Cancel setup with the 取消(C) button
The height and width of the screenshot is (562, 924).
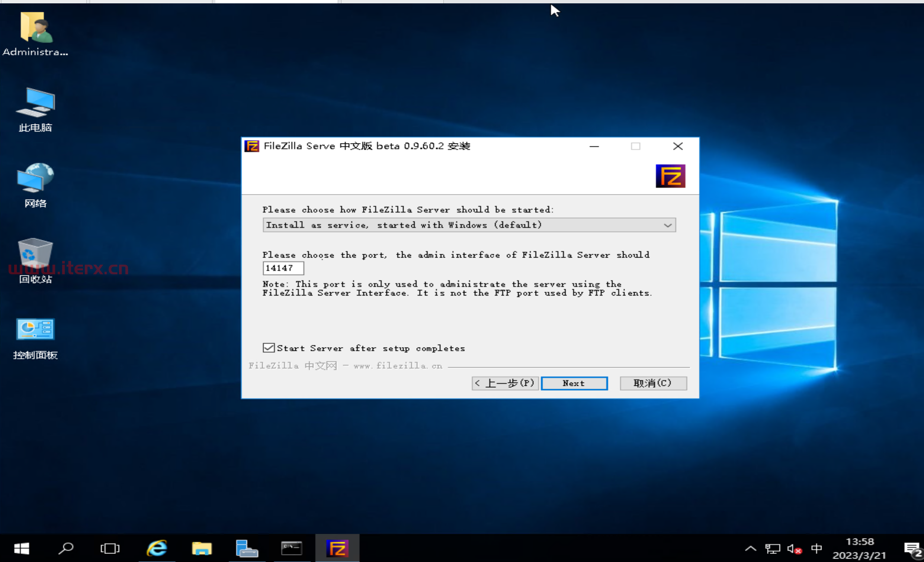click(x=653, y=383)
